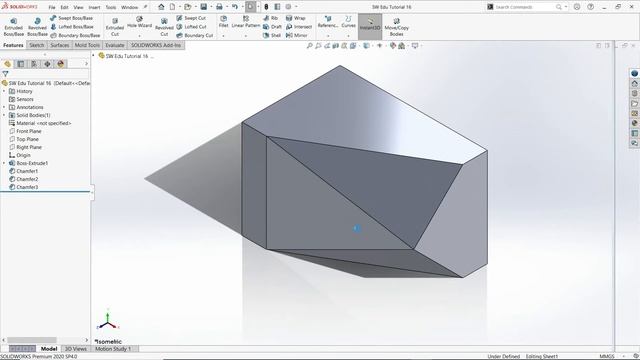Open the Window menu
640x360 pixels.
click(x=129, y=7)
